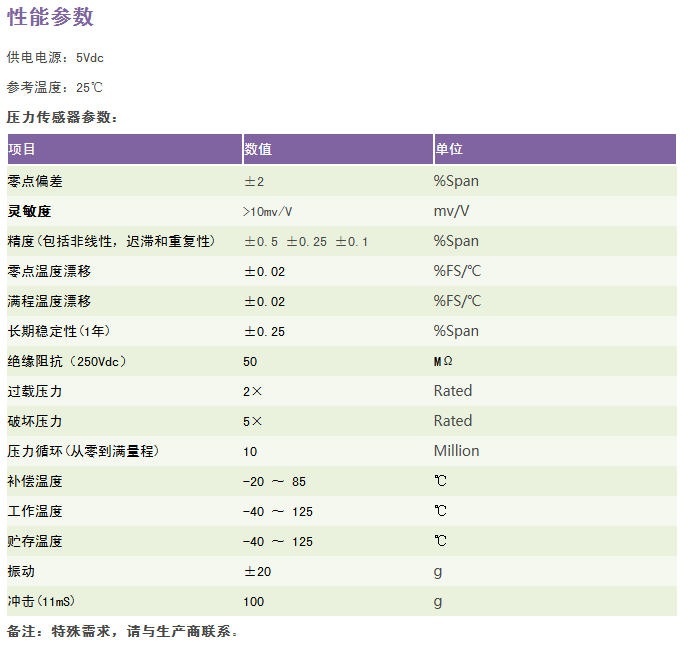This screenshot has height=649, width=690.
Task: Click the 5× burst pressure value
Action: (253, 422)
